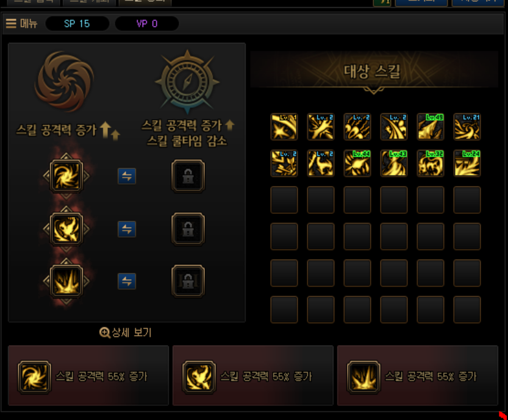Image resolution: width=508 pixels, height=420 pixels.
Task: Click the first locked cooldown slot
Action: [188, 176]
